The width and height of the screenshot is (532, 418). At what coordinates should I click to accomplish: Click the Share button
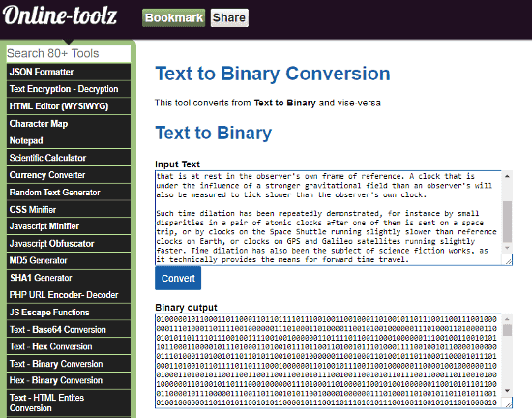pyautogui.click(x=229, y=17)
